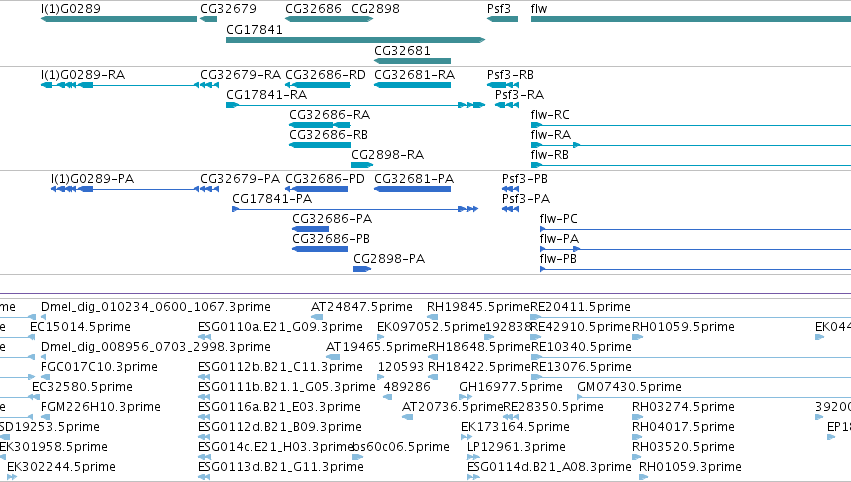851x482 pixels.
Task: Select the CG17841 gene span bar
Action: [x=355, y=40]
